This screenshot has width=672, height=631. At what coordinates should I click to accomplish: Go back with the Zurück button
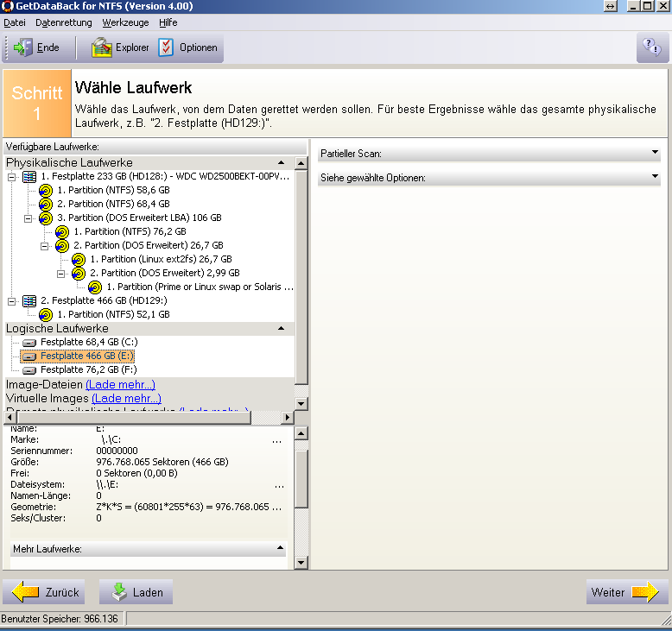pos(44,592)
